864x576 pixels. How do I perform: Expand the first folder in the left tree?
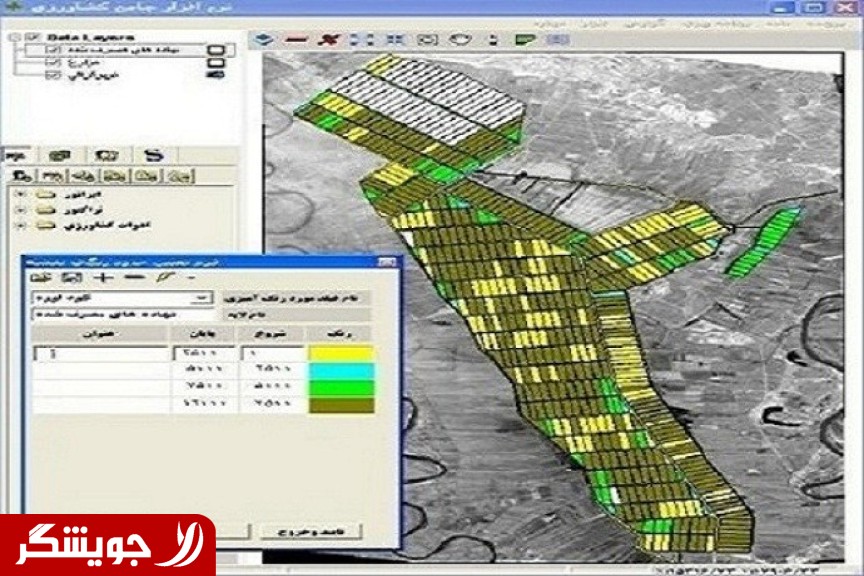coord(19,192)
